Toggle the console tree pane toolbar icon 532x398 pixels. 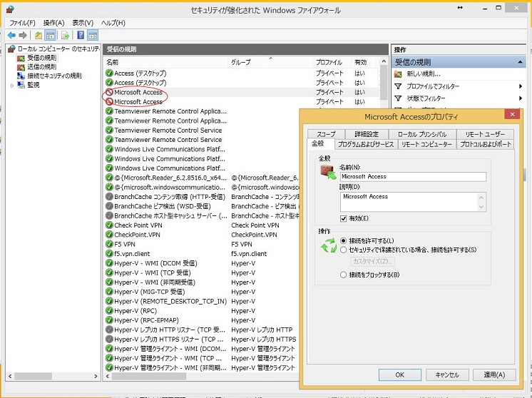[50, 35]
